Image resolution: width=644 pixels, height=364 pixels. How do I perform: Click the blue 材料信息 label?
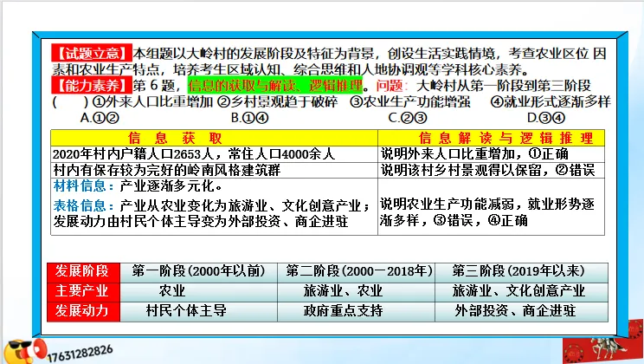84,186
